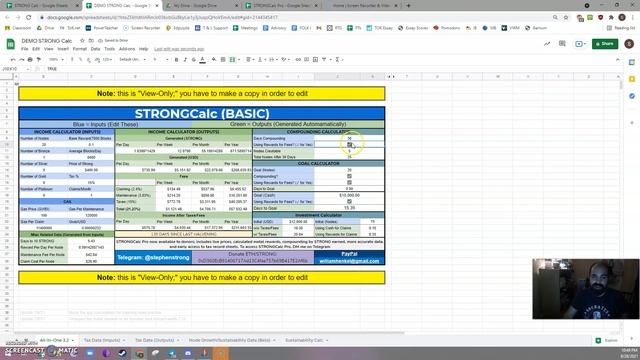Click the Redo icon in the toolbar
The height and width of the screenshot is (360, 640).
coord(21,60)
